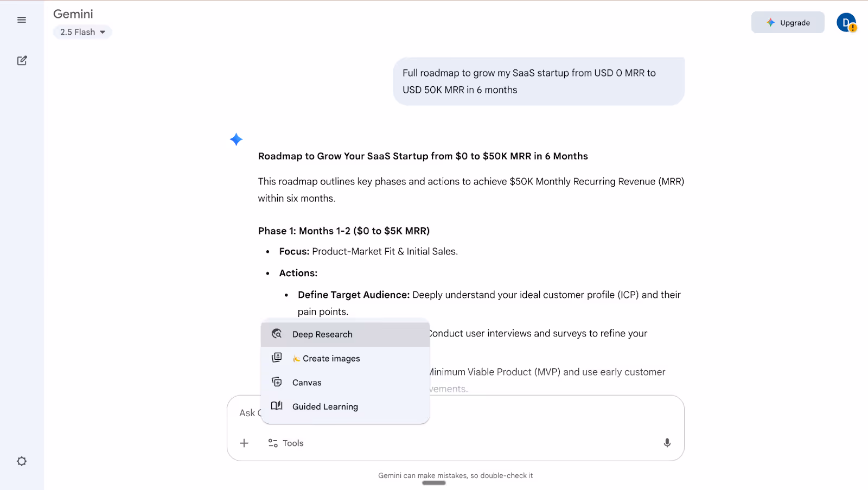Open the Settings gear

tap(21, 461)
